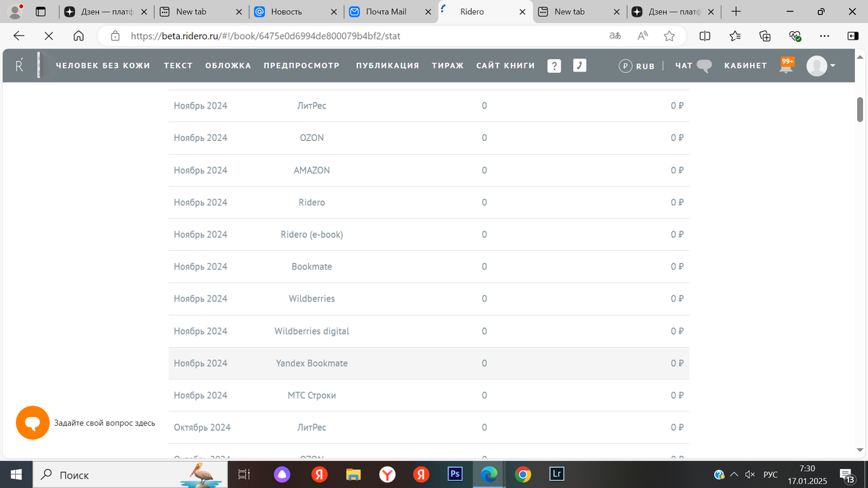This screenshot has width=868, height=488.
Task: Open the favorites list icon
Action: tap(735, 35)
